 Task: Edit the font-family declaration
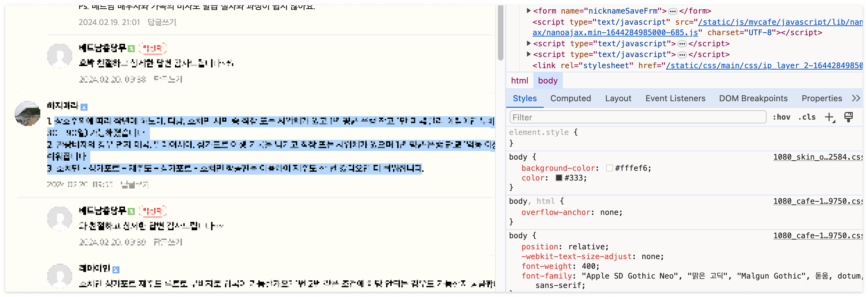(x=692, y=280)
